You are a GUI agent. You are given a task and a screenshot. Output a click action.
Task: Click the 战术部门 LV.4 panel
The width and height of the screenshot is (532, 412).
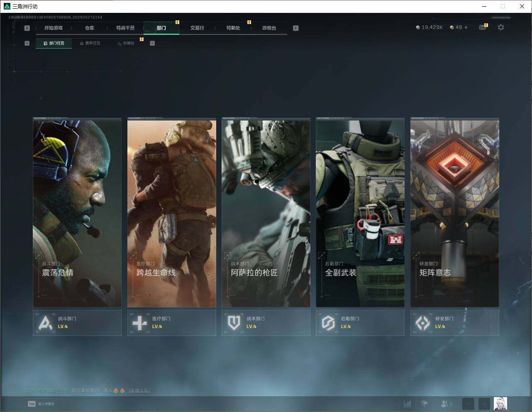tap(266, 323)
